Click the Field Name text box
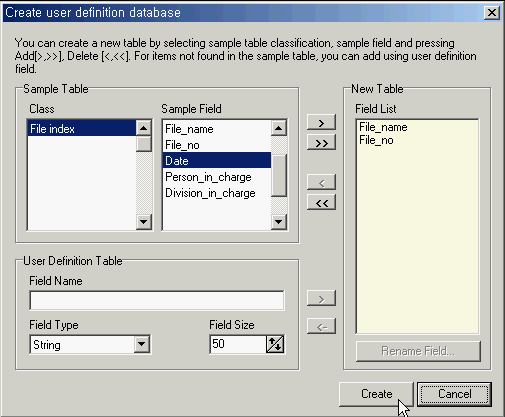The width and height of the screenshot is (505, 417). tap(157, 300)
